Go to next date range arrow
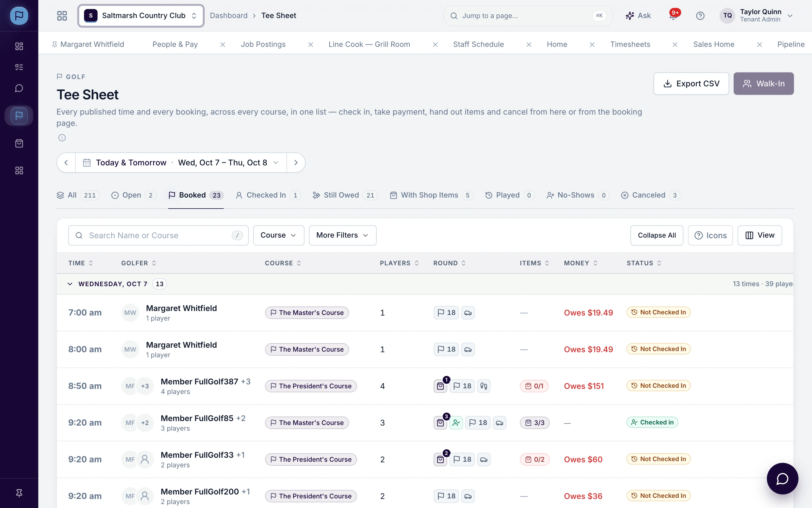812x508 pixels. [x=295, y=163]
